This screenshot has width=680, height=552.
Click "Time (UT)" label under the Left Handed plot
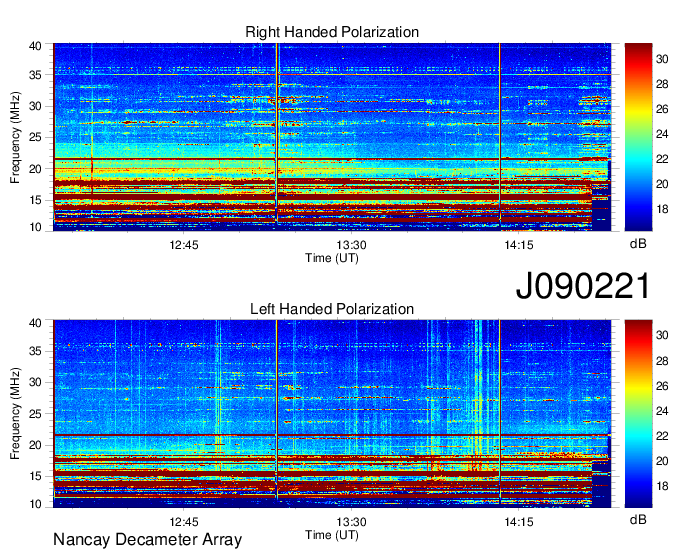pyautogui.click(x=332, y=535)
